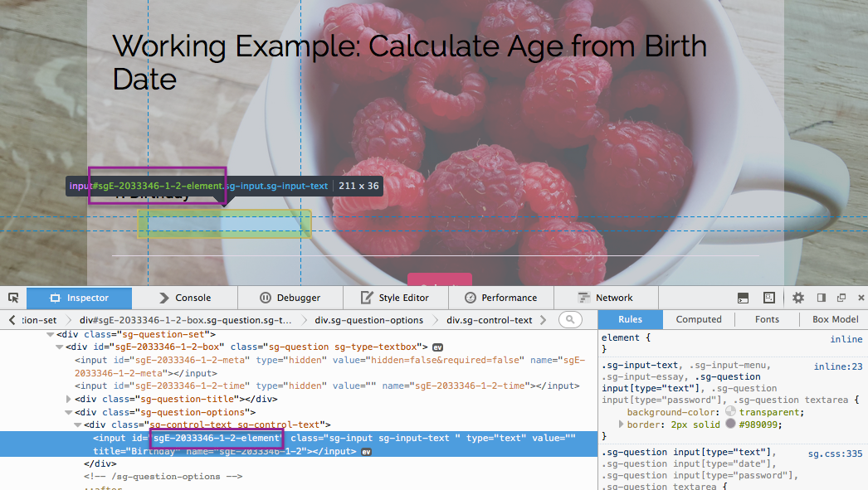The width and height of the screenshot is (868, 490).
Task: Switch to the Inspector tab
Action: (79, 298)
